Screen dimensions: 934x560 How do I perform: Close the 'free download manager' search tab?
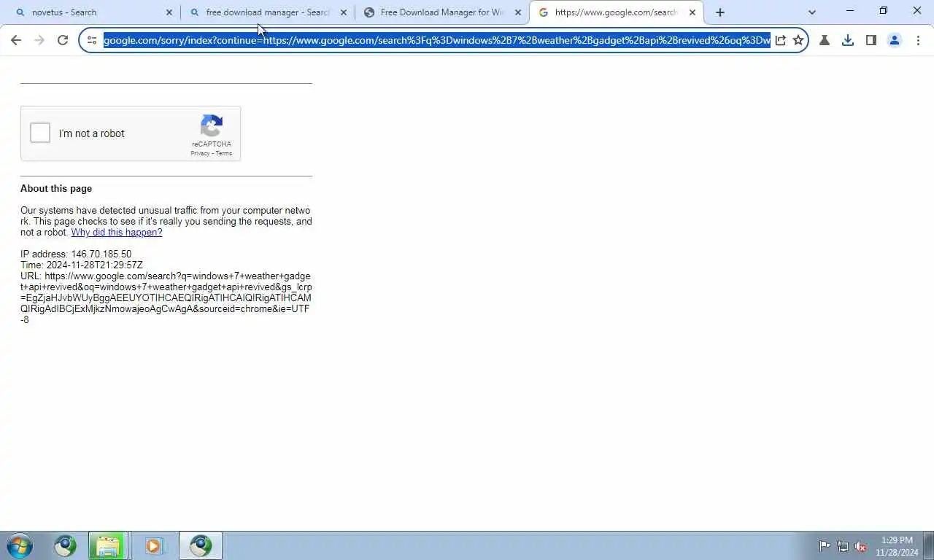(x=344, y=12)
